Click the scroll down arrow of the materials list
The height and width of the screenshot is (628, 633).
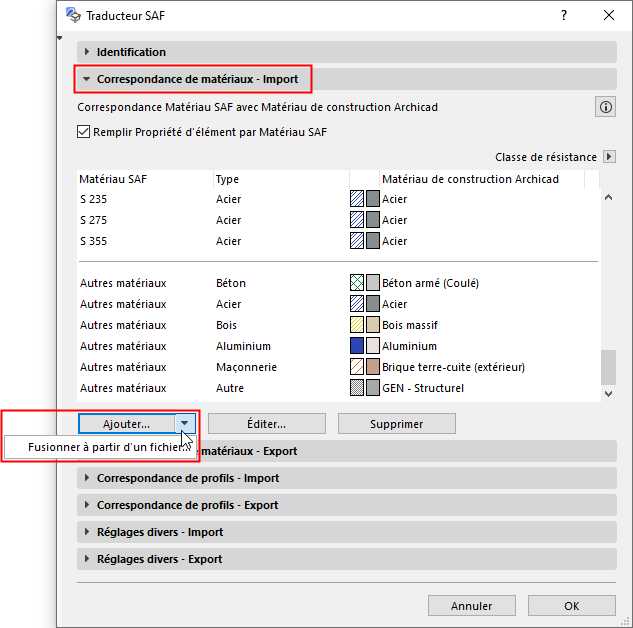click(609, 394)
